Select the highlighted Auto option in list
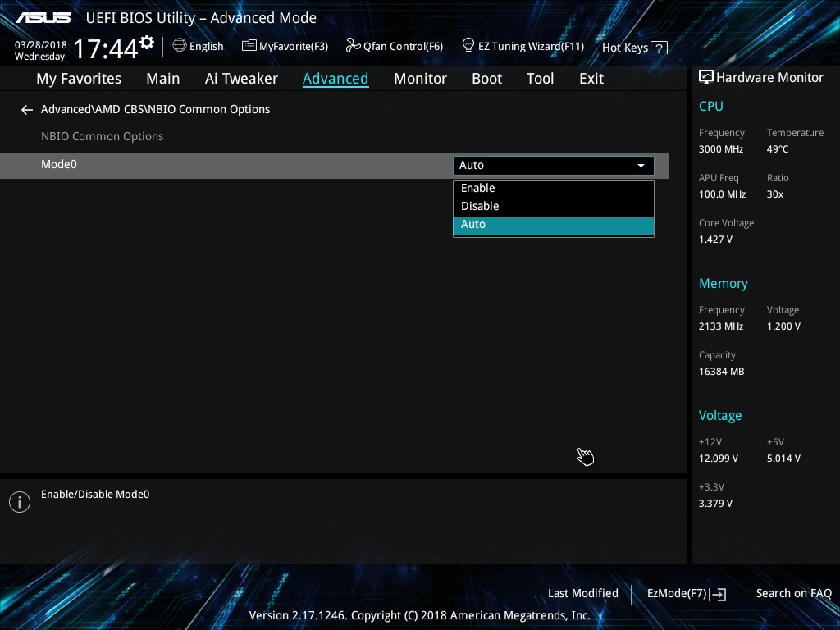This screenshot has height=630, width=840. pos(554,226)
